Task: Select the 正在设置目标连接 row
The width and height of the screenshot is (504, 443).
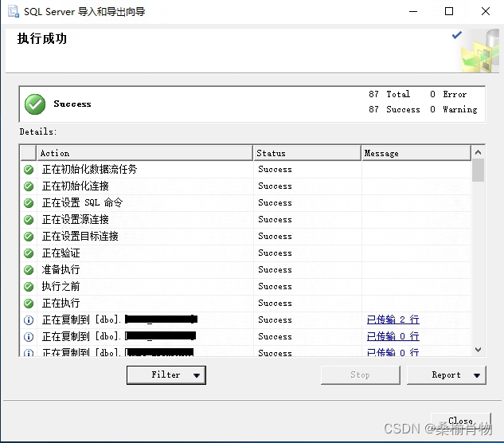Action: click(x=246, y=237)
